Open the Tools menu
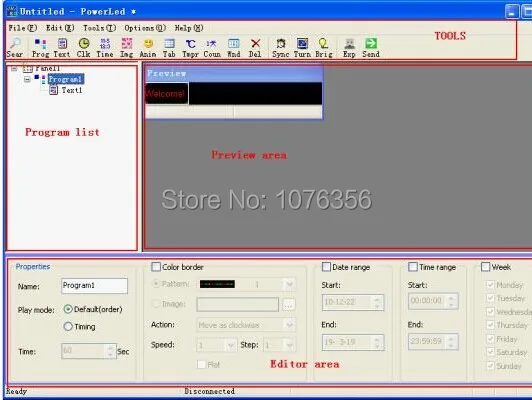The width and height of the screenshot is (532, 400). (99, 28)
